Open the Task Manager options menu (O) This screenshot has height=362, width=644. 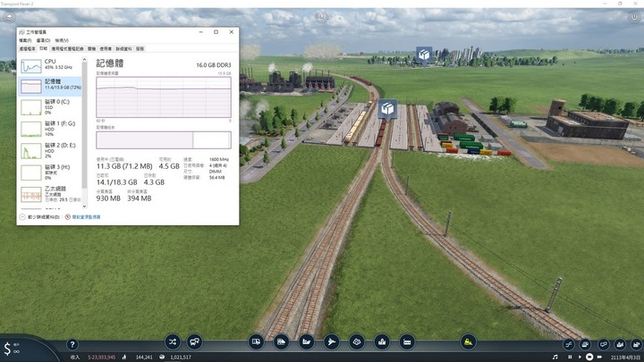pos(43,40)
